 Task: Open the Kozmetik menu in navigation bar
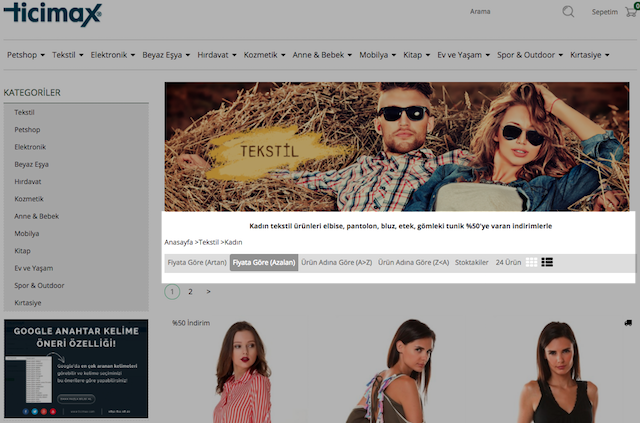pos(264,54)
